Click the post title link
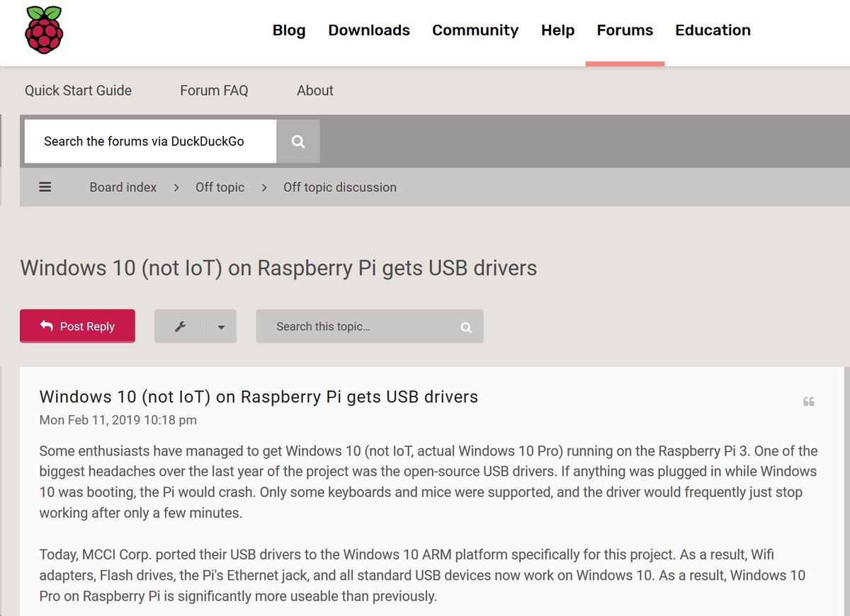This screenshot has width=850, height=616. (259, 397)
